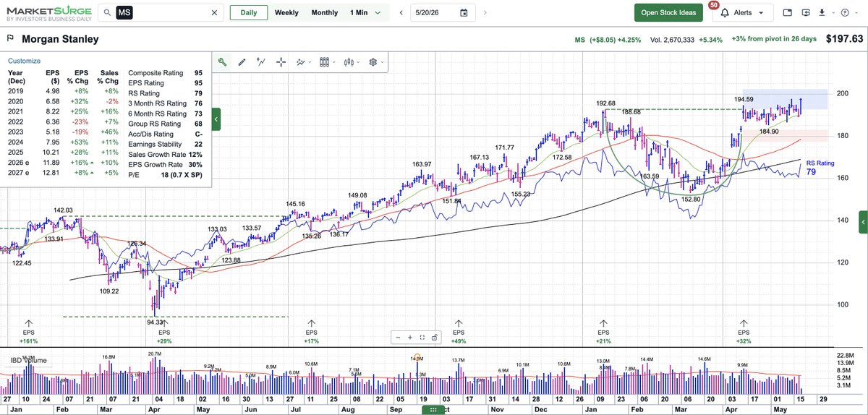The width and height of the screenshot is (868, 415).
Task: Expand layout columns dropdown chevron
Action: (x=334, y=62)
